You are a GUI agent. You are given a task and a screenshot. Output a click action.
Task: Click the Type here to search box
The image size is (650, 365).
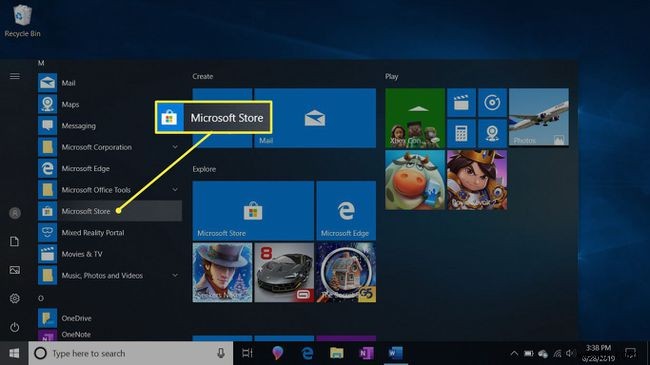click(131, 353)
